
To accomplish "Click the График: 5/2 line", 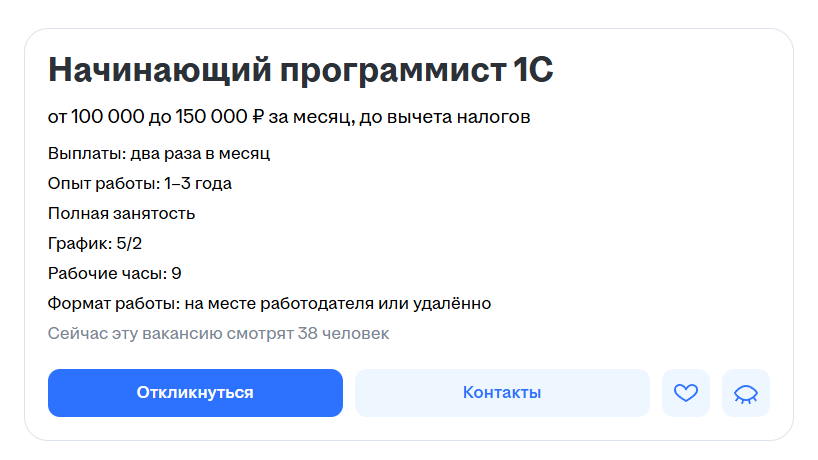I will [x=95, y=244].
